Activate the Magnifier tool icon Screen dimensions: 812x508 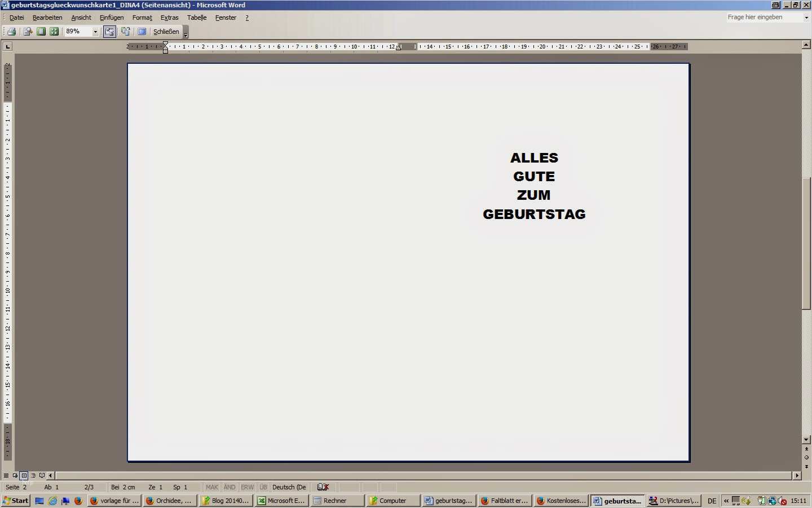[x=27, y=32]
